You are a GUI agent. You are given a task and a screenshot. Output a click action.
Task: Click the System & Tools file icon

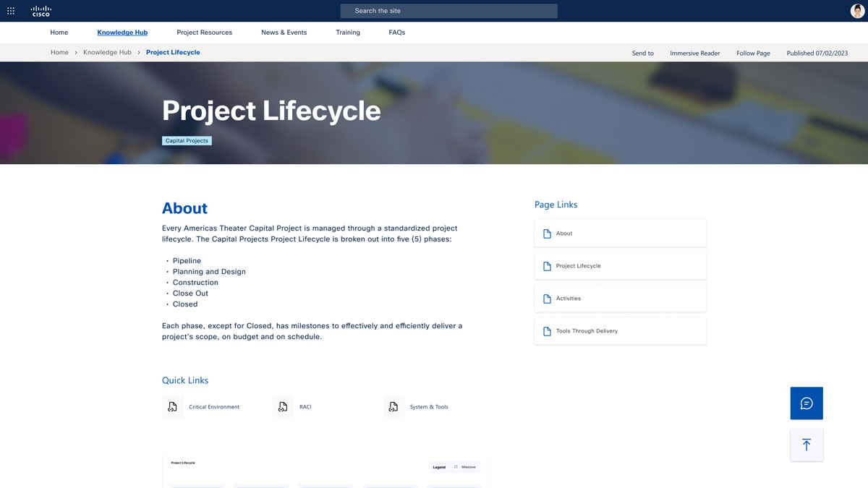click(x=393, y=406)
